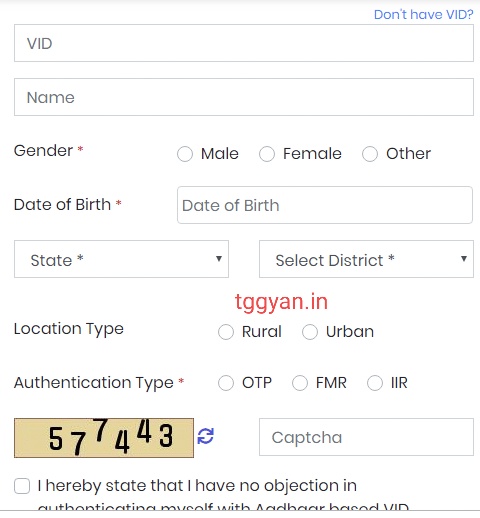The height and width of the screenshot is (518, 480).
Task: Focus the VID input field
Action: coord(244,43)
